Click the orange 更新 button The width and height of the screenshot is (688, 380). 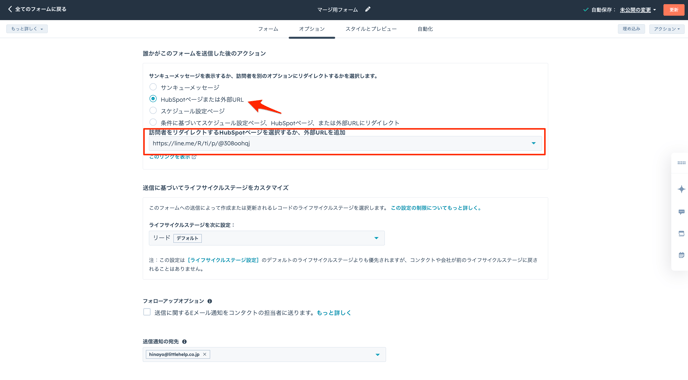point(674,10)
